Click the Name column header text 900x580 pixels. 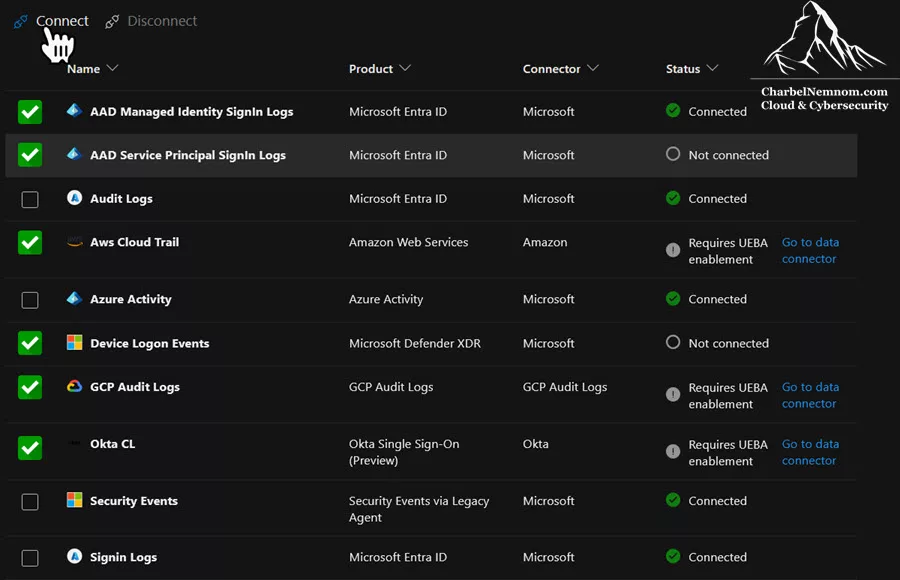click(83, 69)
